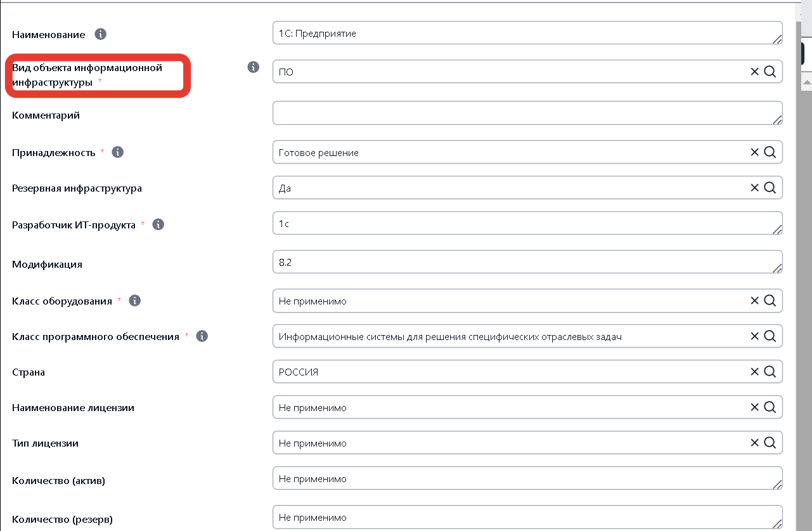Open search lookup for ПО field

(x=770, y=72)
